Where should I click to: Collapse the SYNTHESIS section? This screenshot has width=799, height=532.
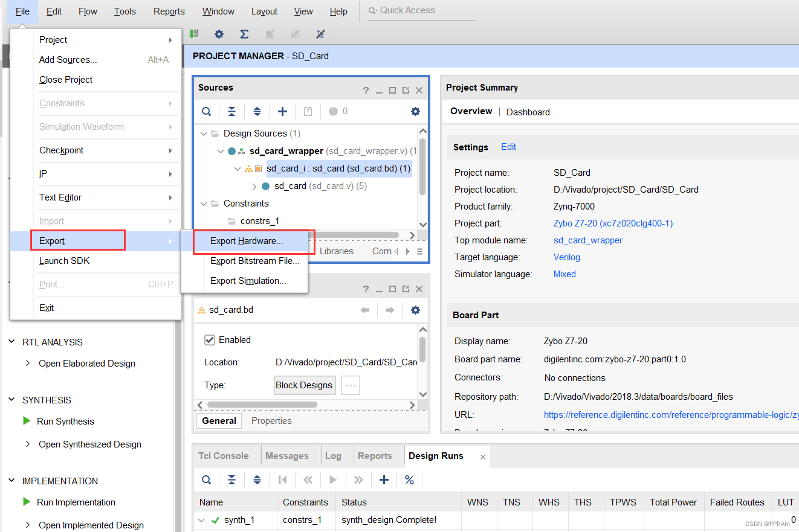pos(11,400)
